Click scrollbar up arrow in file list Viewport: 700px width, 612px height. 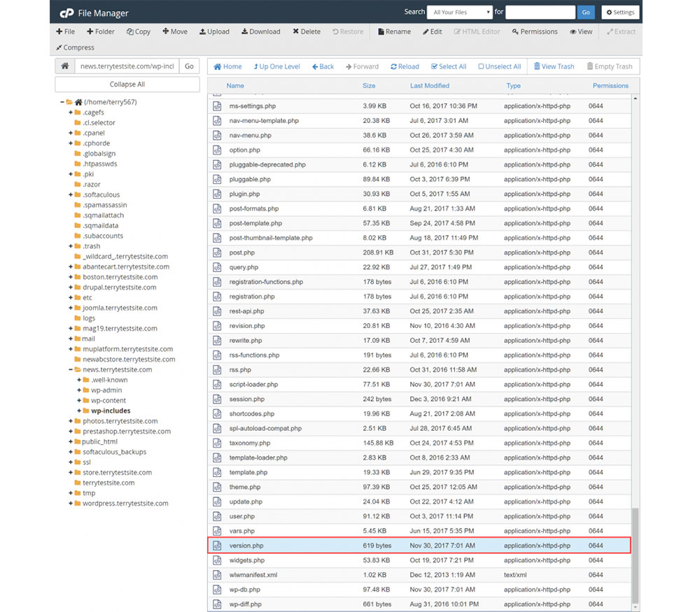[636, 98]
